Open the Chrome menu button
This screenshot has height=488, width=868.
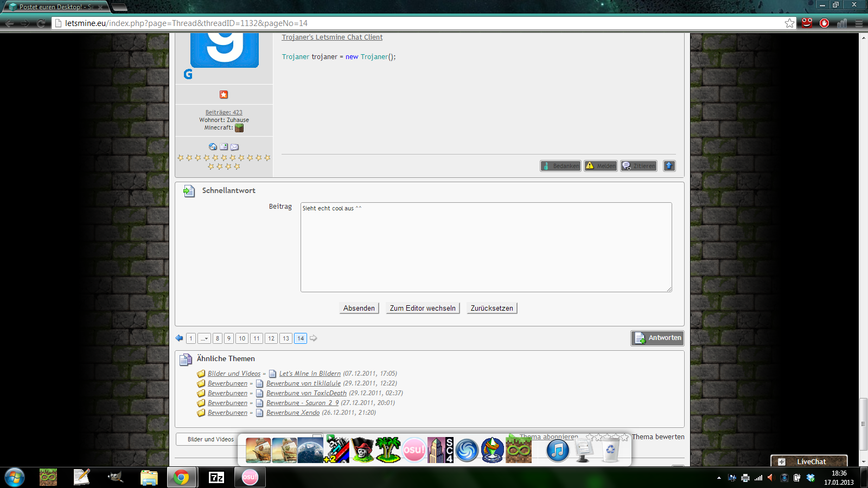point(859,23)
